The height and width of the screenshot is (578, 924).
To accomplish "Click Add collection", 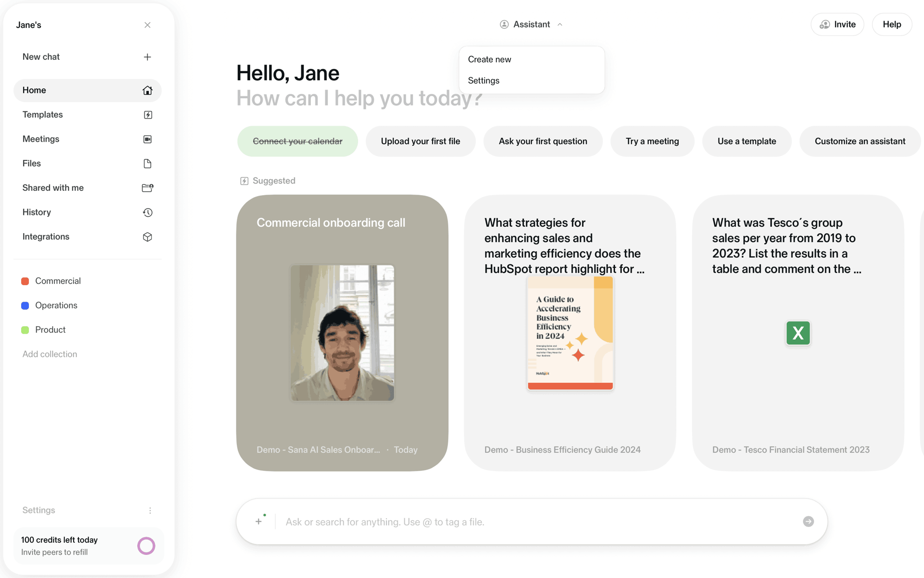I will tap(50, 355).
